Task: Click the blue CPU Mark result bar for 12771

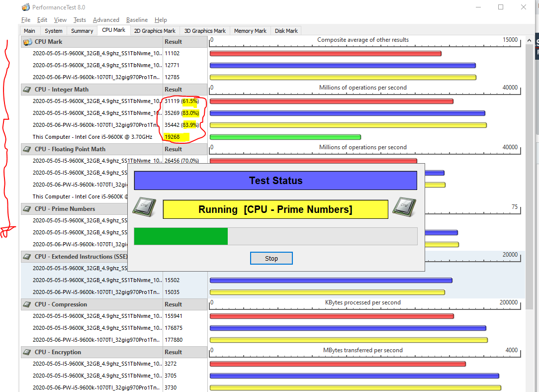Action: [x=343, y=65]
